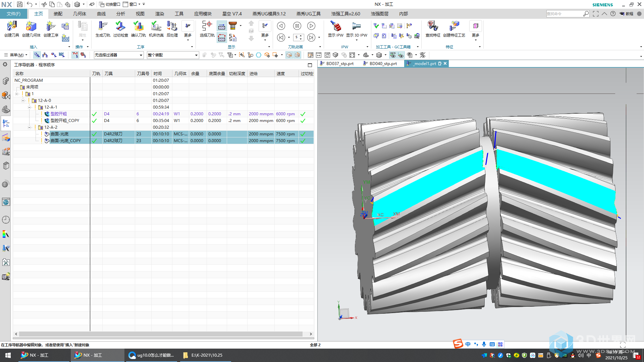Click the 切换窗口 switch window button
This screenshot has height=362, width=644.
pos(110,4)
